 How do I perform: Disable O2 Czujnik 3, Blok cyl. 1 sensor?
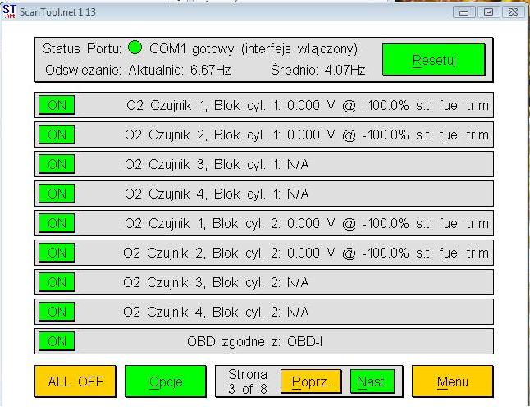pos(57,164)
